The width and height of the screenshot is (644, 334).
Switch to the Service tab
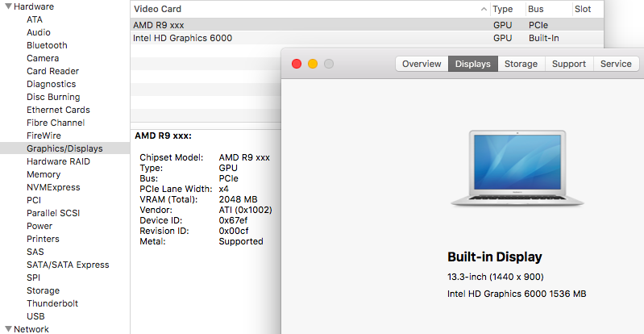pyautogui.click(x=616, y=64)
